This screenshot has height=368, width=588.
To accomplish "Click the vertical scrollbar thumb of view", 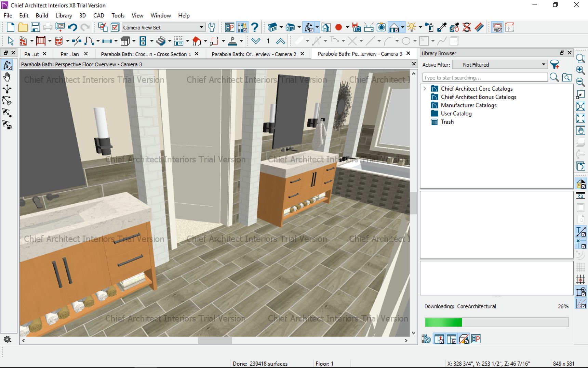I will (x=414, y=203).
